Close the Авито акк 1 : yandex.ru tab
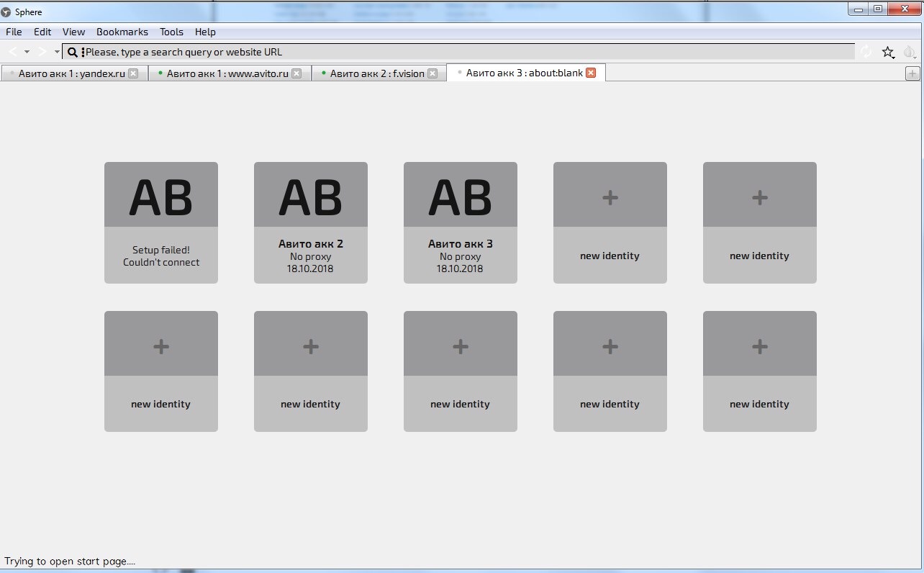The height and width of the screenshot is (573, 924). coord(133,73)
